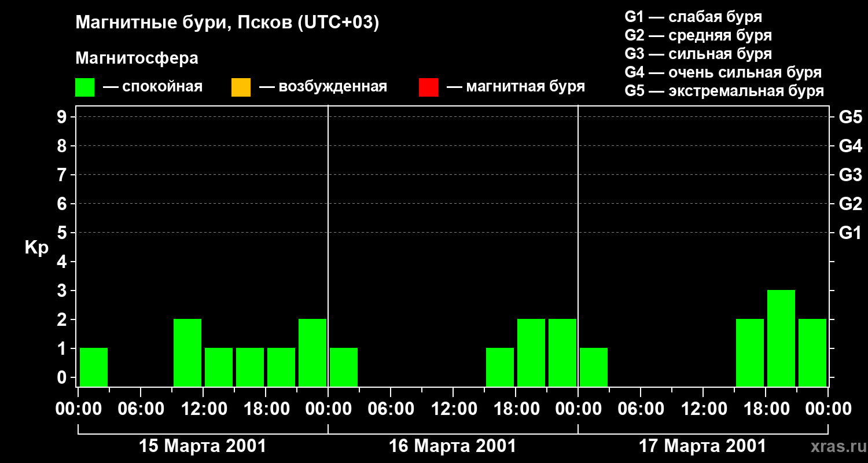Click the '— возбужденная' legend label
The width and height of the screenshot is (868, 463).
[x=323, y=87]
